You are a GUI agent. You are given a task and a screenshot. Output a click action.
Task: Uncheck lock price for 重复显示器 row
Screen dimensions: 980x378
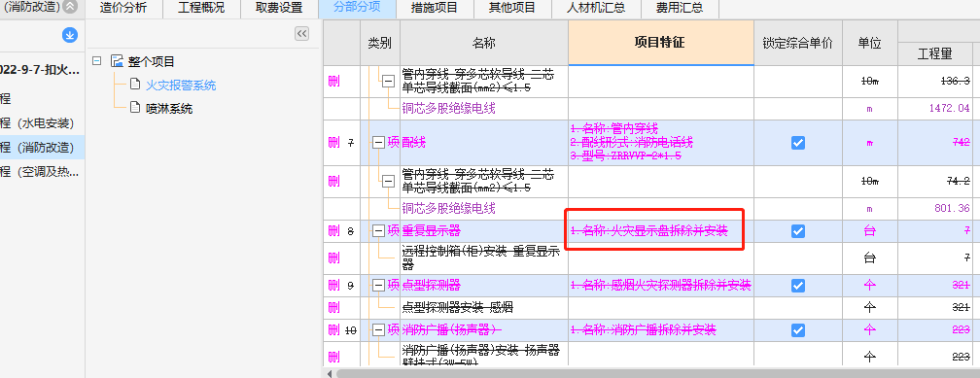(798, 231)
